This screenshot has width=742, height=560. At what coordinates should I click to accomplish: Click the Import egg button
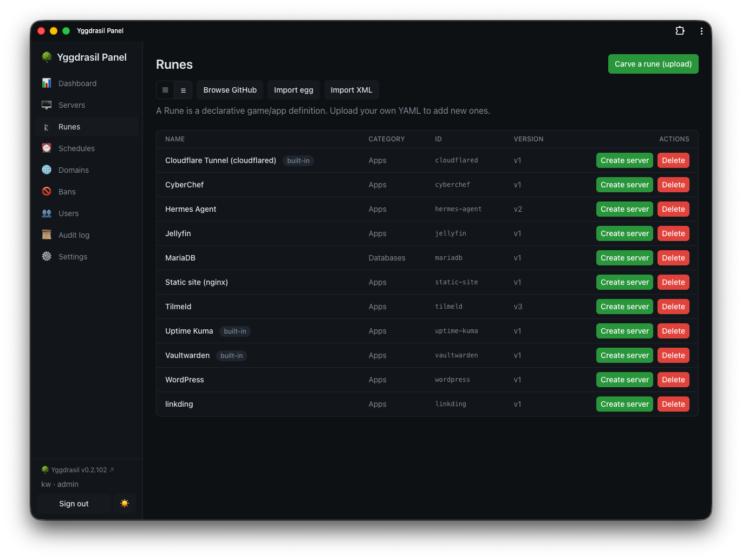[294, 90]
